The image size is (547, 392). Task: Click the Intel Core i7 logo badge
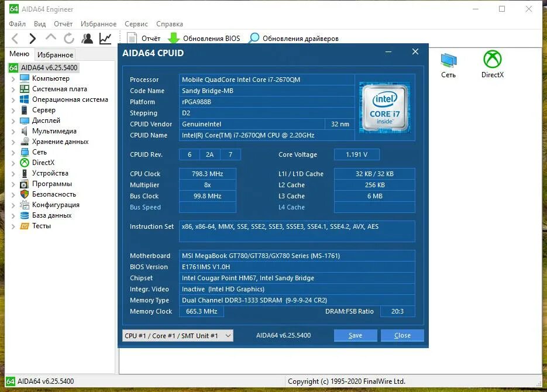click(384, 108)
